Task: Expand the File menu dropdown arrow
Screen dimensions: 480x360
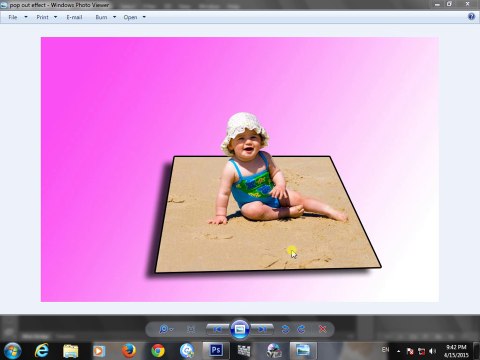Action: 26,17
